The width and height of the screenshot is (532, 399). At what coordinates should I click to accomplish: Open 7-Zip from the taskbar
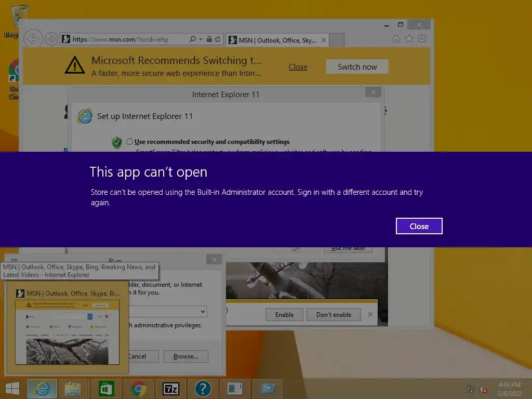tap(170, 389)
